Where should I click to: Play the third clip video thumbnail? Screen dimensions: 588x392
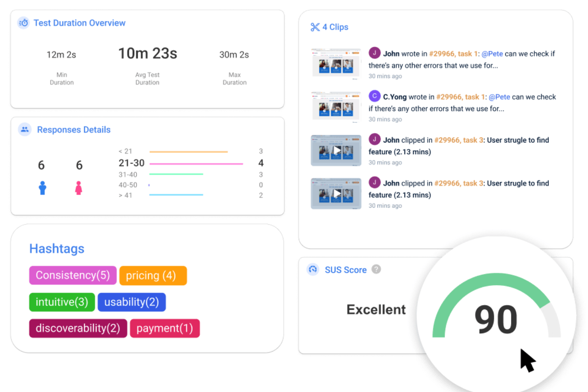pos(336,151)
